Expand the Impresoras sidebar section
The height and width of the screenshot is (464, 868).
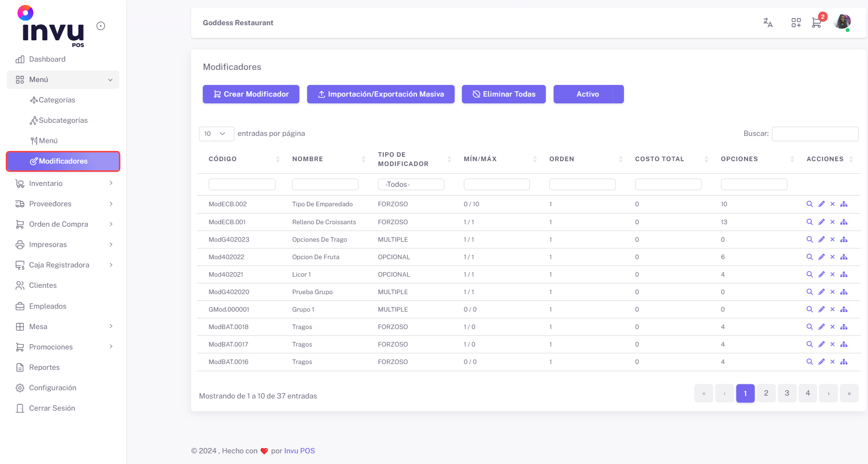[63, 245]
